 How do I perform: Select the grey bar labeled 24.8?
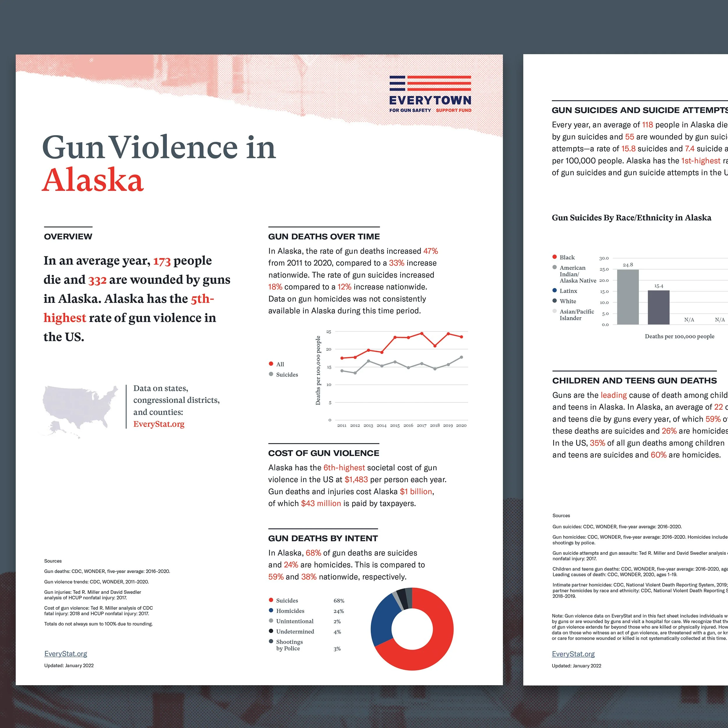(x=628, y=297)
